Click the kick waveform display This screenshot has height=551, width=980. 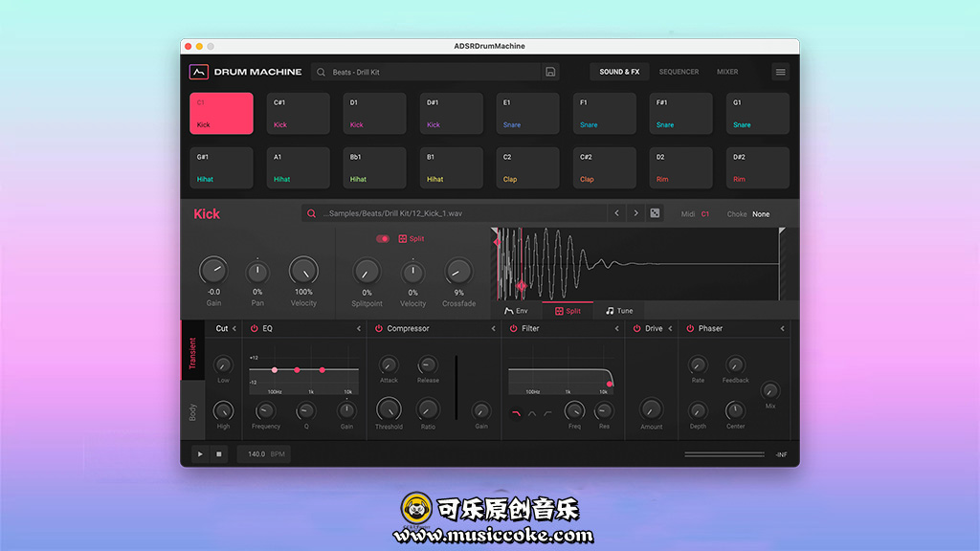click(x=638, y=264)
